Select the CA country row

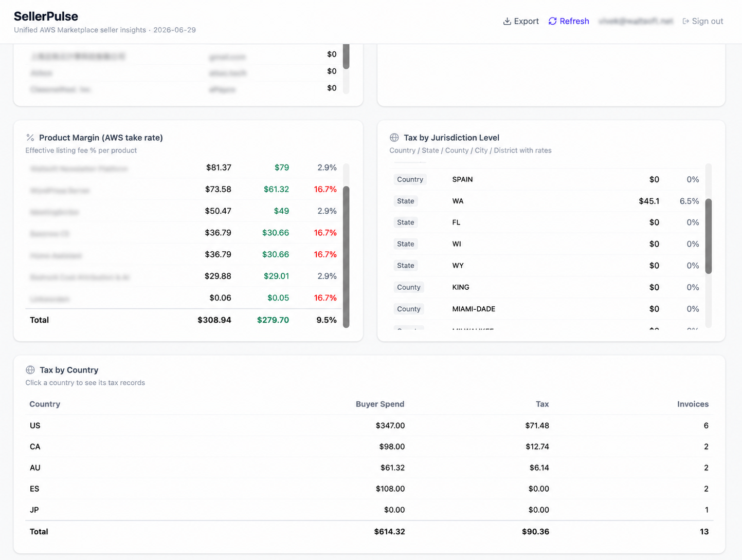click(369, 446)
